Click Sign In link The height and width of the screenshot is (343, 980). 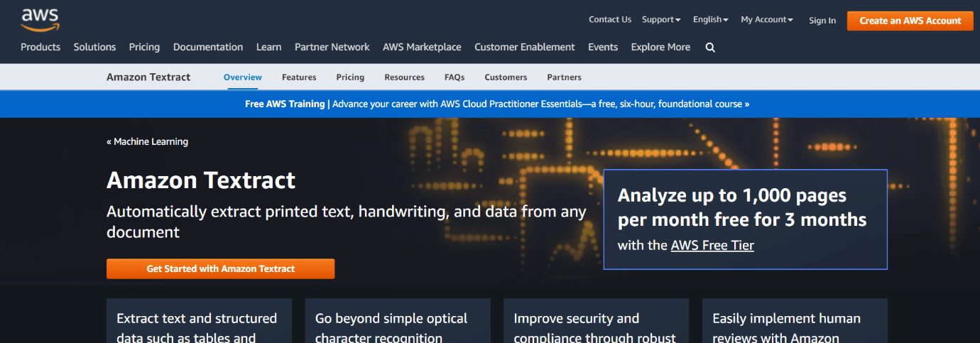[x=822, y=21]
